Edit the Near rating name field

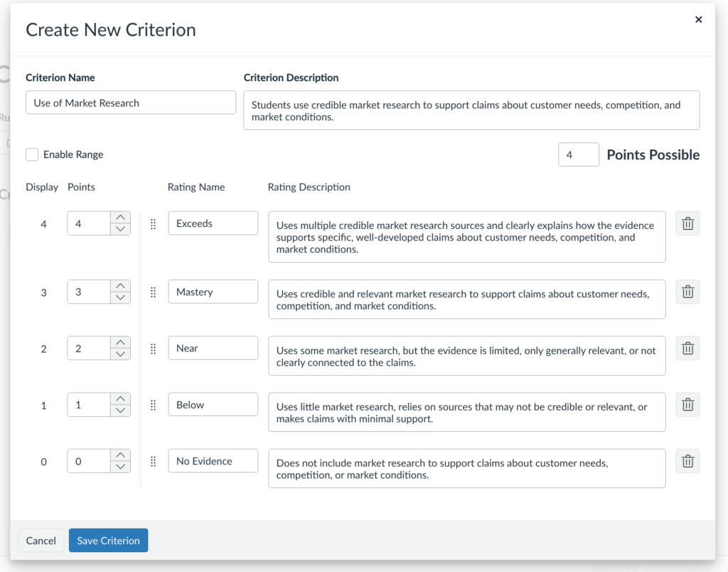[213, 348]
